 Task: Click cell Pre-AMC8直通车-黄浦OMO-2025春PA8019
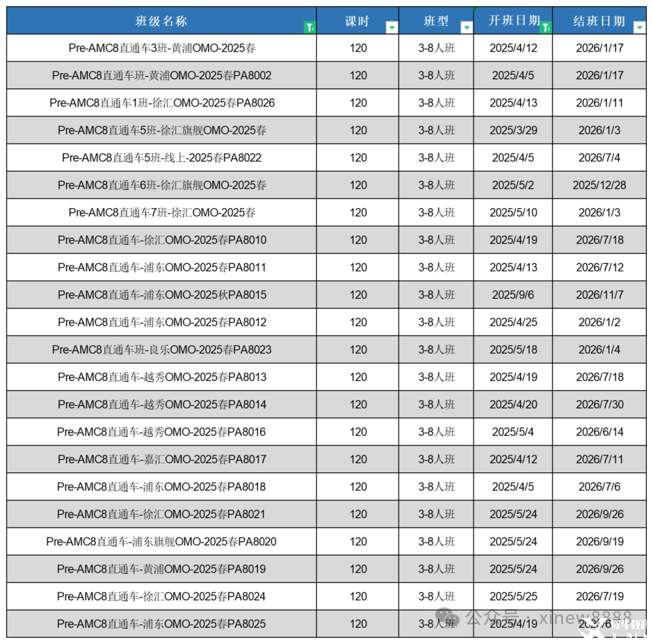click(161, 569)
